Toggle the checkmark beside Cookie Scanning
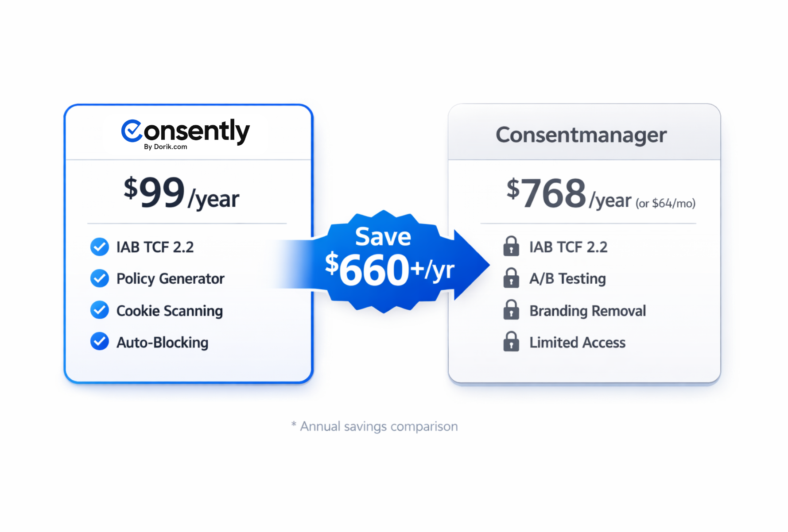Screen dimensions: 788x532 (x=100, y=310)
